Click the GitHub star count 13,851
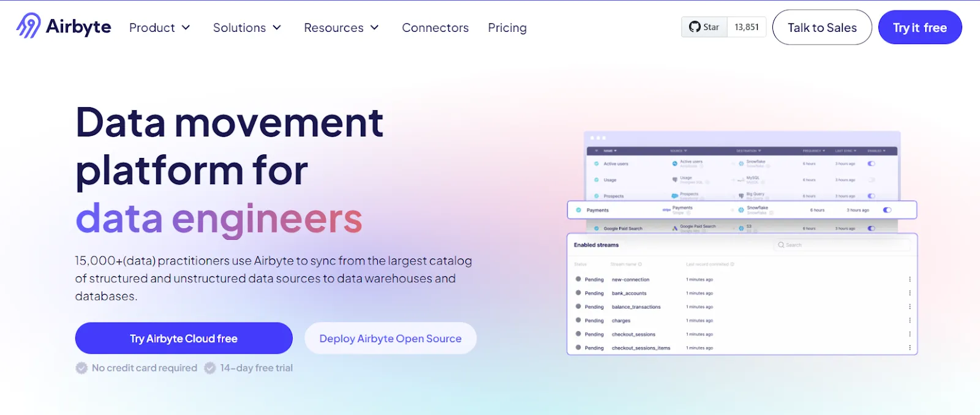 click(x=747, y=27)
